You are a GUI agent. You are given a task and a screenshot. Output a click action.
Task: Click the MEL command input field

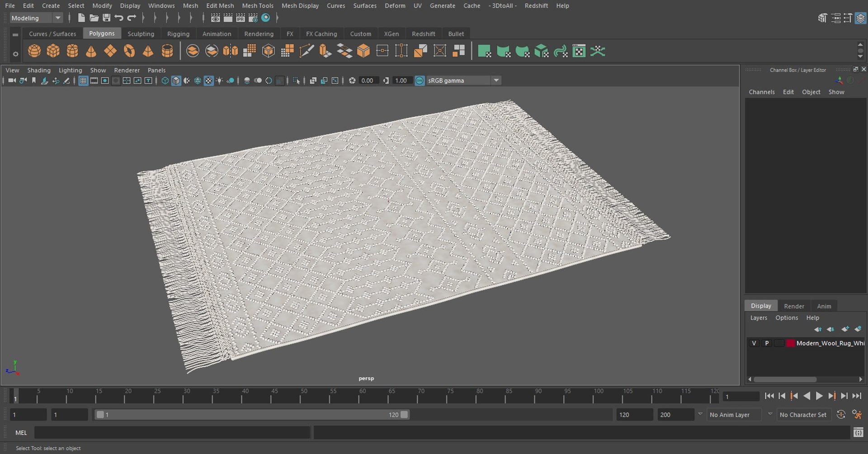pos(172,433)
